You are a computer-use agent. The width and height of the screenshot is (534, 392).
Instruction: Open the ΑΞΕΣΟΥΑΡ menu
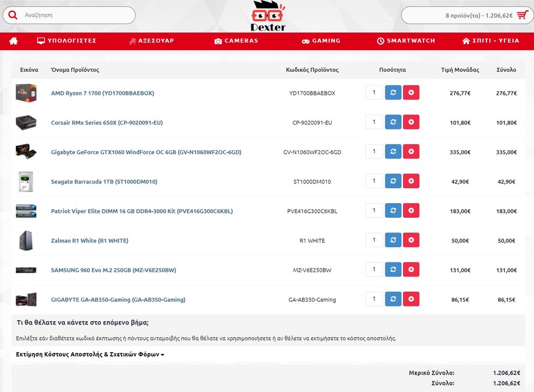tap(151, 41)
